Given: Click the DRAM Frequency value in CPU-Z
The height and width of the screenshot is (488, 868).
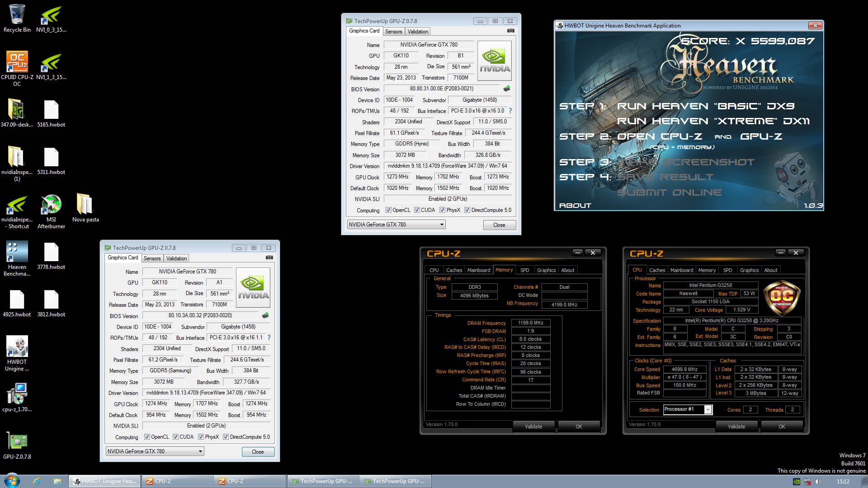Looking at the screenshot, I should (531, 323).
